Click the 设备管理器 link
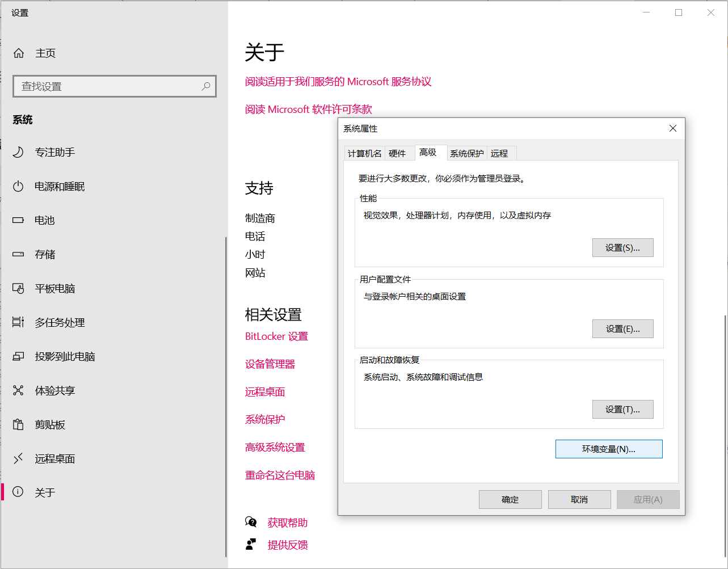 (270, 364)
